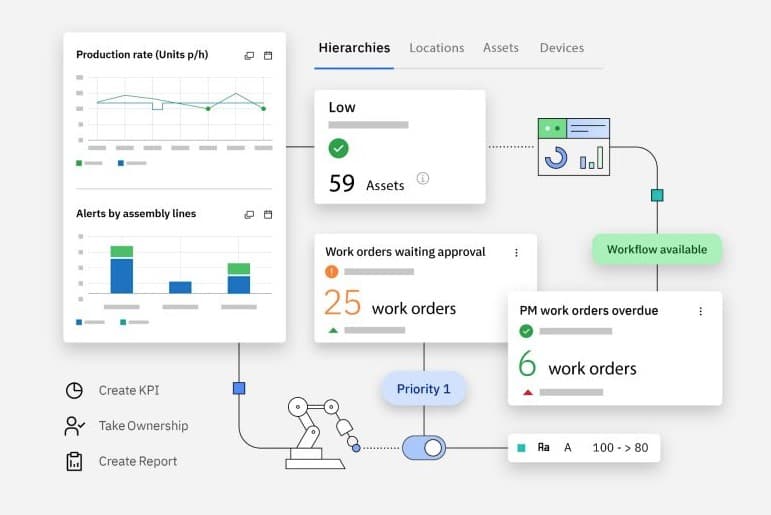The height and width of the screenshot is (515, 771).
Task: Click the first stacked bar in Alerts chart
Action: 121,270
